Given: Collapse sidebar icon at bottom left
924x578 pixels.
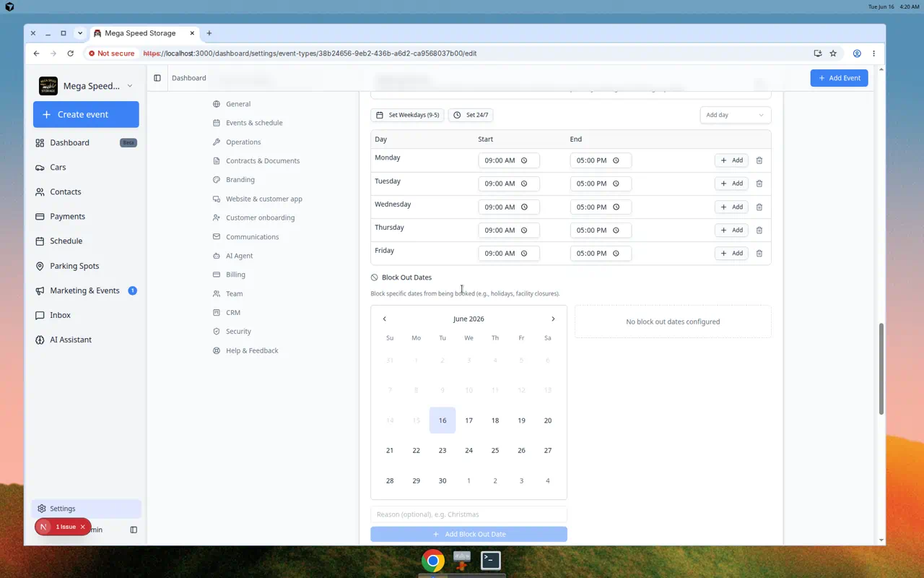Looking at the screenshot, I should [x=134, y=530].
